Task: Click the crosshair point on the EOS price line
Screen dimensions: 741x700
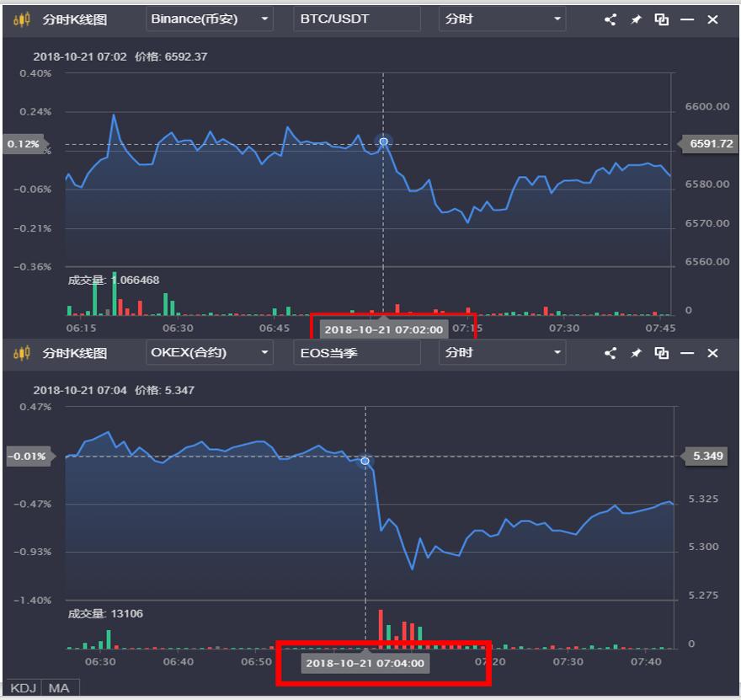Action: 365,461
